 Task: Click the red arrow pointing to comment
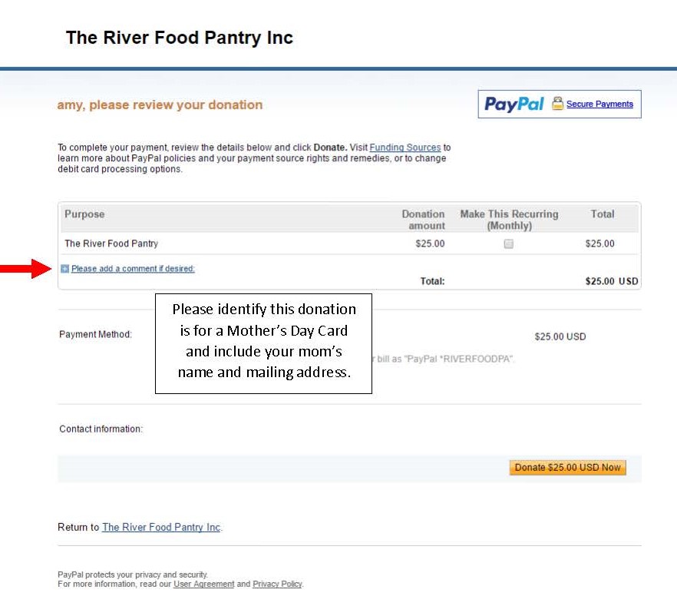click(26, 269)
